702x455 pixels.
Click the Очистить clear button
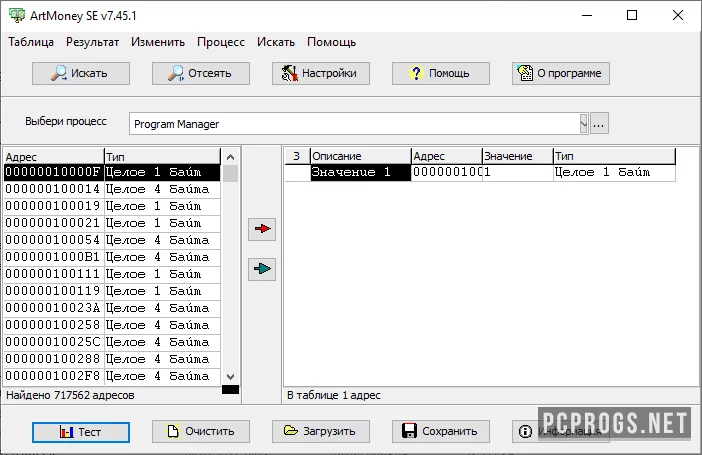click(x=201, y=431)
